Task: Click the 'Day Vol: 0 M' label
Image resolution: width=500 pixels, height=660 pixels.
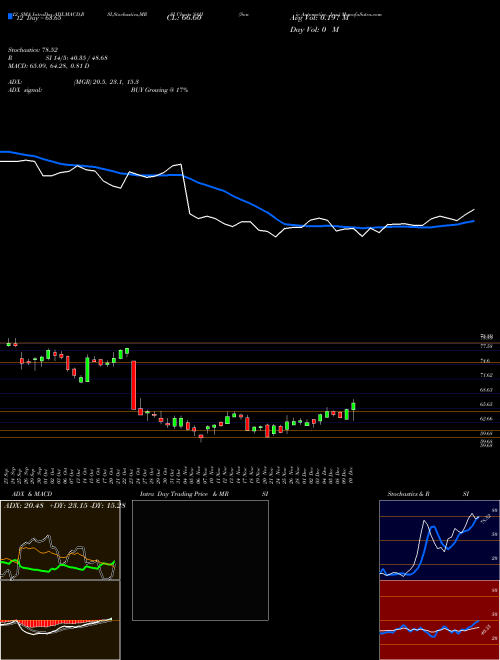Action: pyautogui.click(x=314, y=30)
